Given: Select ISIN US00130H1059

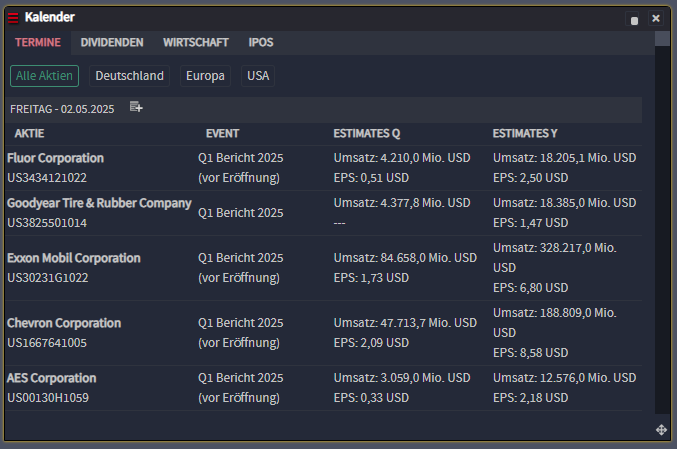Looking at the screenshot, I should pos(48,398).
